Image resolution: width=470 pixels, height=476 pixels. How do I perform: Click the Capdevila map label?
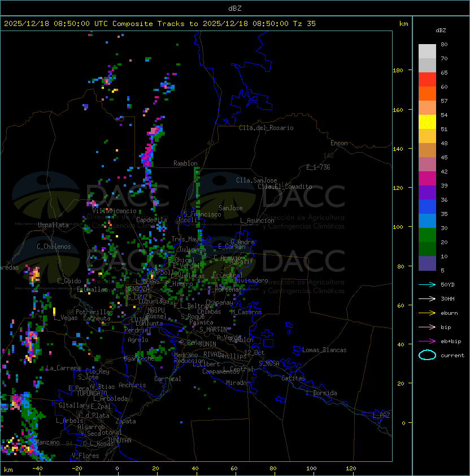[x=151, y=219]
